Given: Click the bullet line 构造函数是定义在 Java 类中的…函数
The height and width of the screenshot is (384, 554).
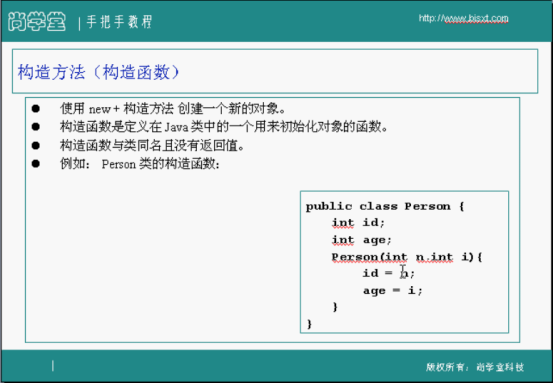Looking at the screenshot, I should click(x=224, y=126).
